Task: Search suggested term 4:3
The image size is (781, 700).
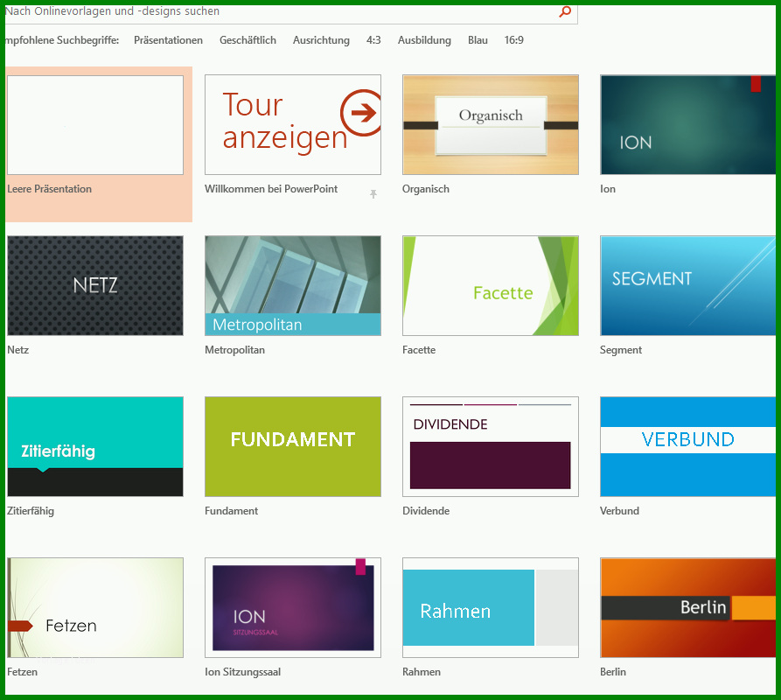Action: (x=373, y=40)
